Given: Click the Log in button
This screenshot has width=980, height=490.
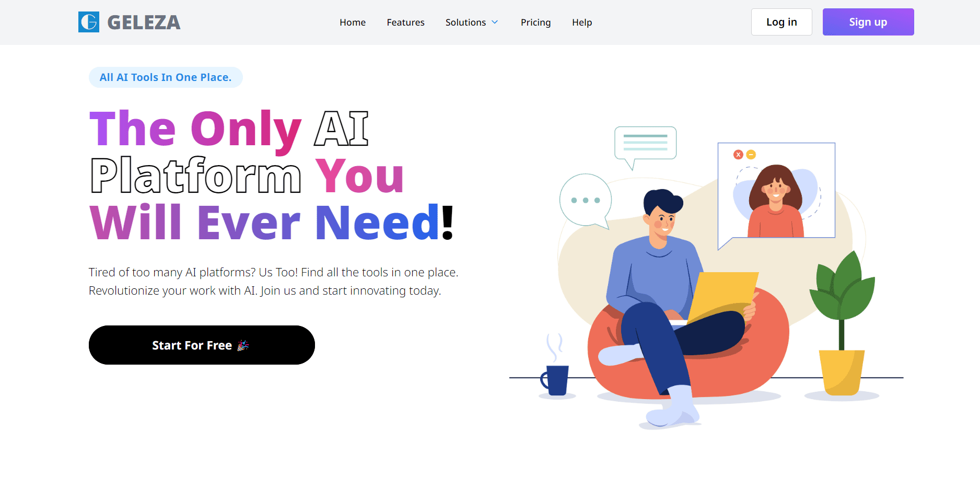Looking at the screenshot, I should coord(781,22).
